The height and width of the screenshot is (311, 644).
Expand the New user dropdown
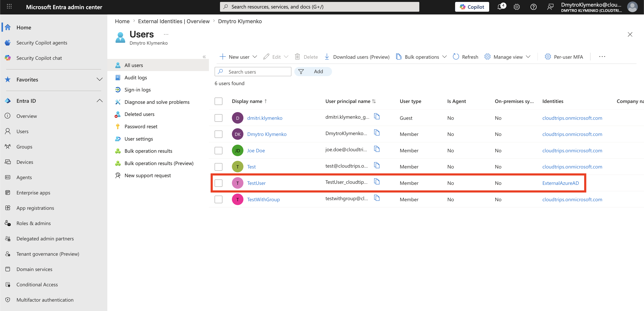tap(255, 57)
